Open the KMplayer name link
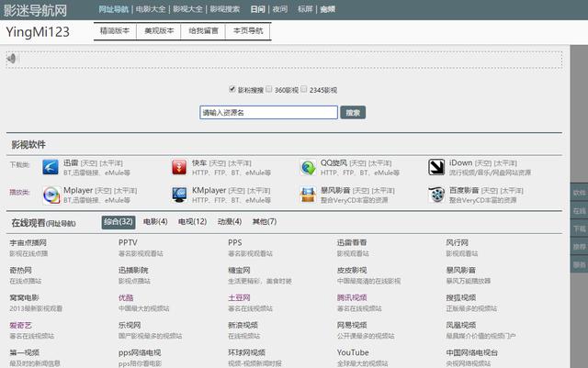This screenshot has height=368, width=588. coord(209,191)
